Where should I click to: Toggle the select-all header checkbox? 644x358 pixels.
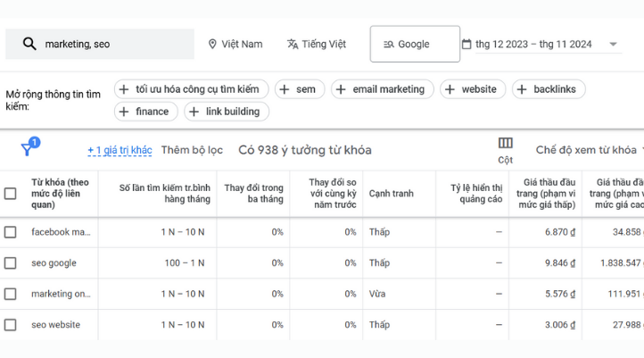click(x=11, y=193)
